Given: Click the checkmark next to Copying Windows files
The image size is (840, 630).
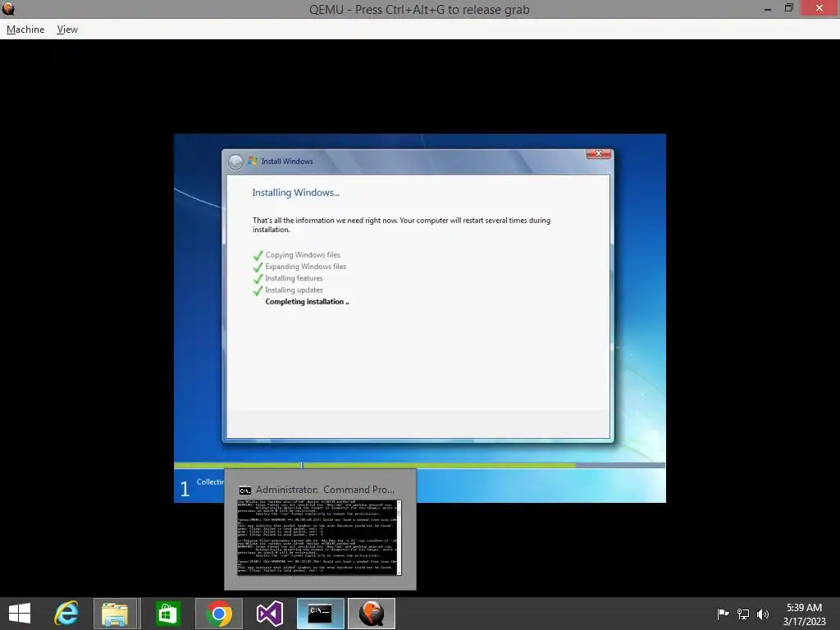Looking at the screenshot, I should click(x=258, y=255).
